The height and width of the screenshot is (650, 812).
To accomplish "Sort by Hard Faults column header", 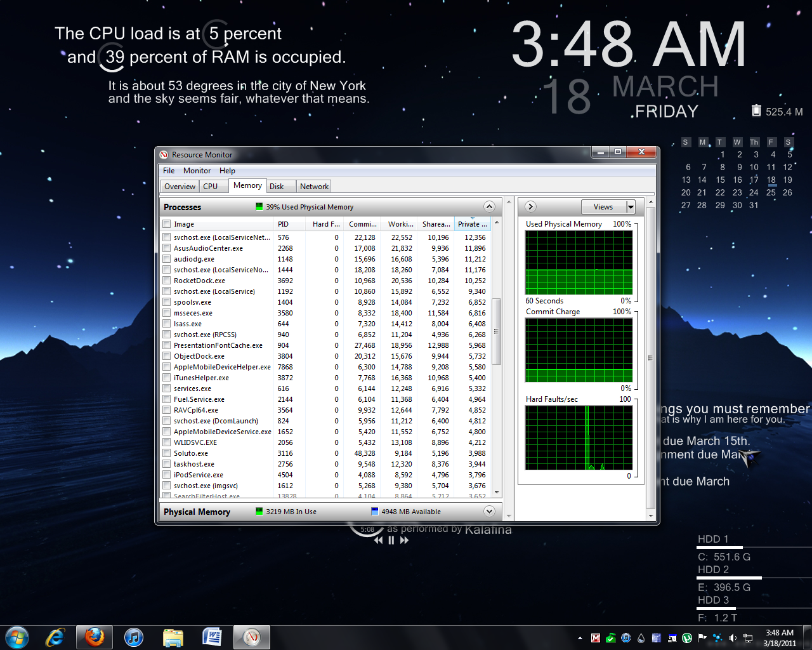I will tap(325, 224).
